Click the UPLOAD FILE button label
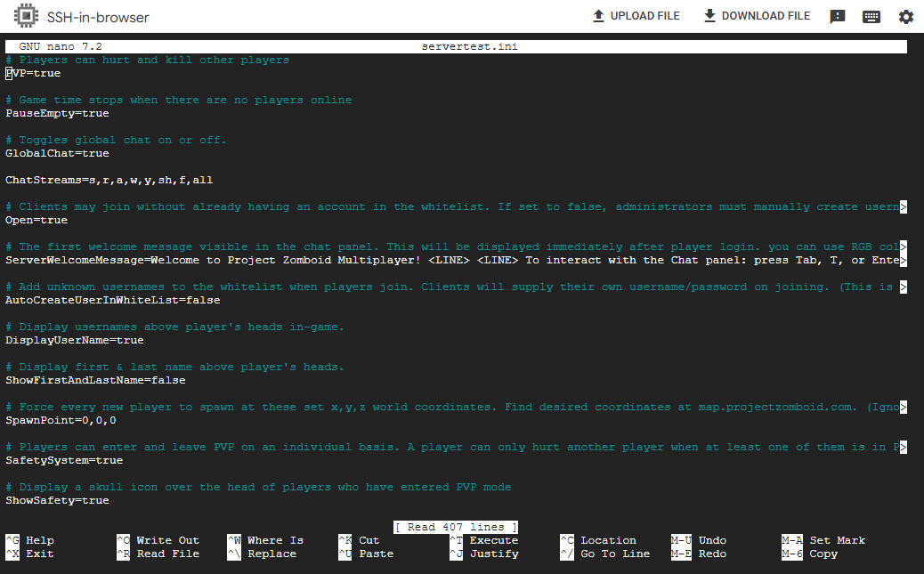The width and height of the screenshot is (924, 574). pos(644,16)
